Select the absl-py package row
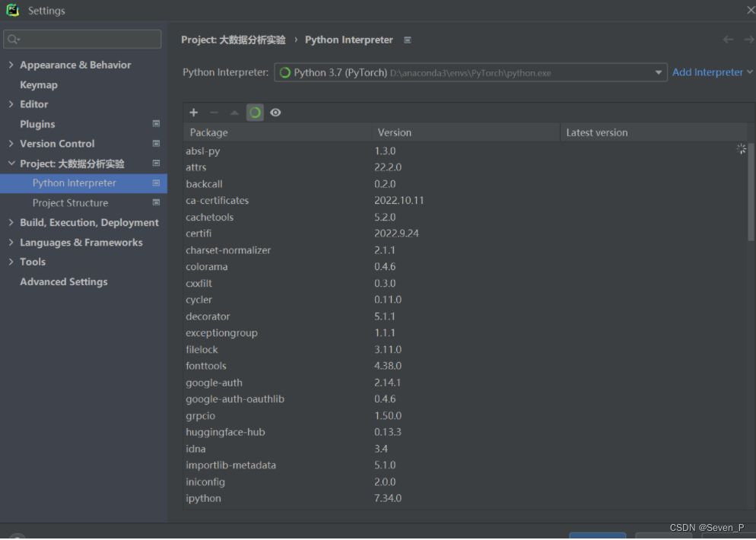 tap(465, 151)
